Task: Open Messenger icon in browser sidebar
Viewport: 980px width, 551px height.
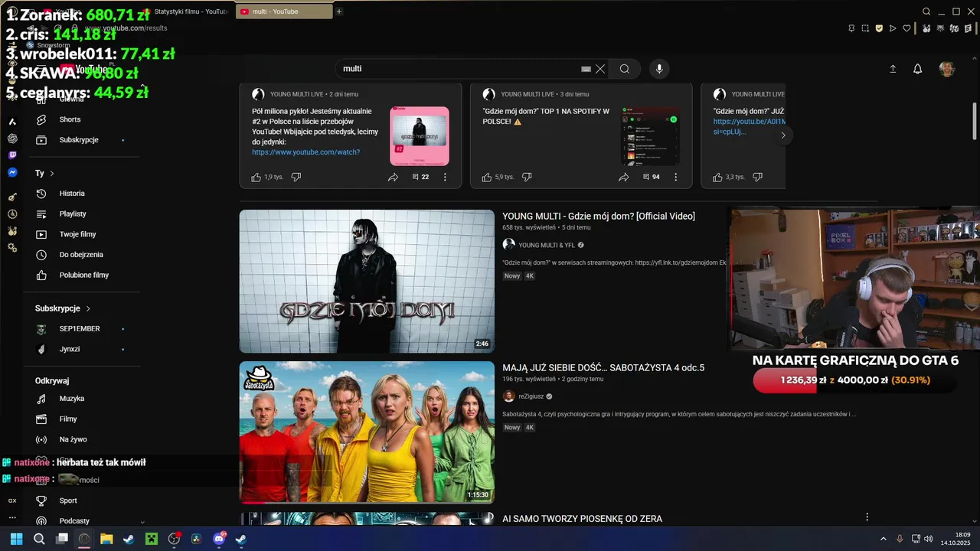Action: click(x=12, y=173)
